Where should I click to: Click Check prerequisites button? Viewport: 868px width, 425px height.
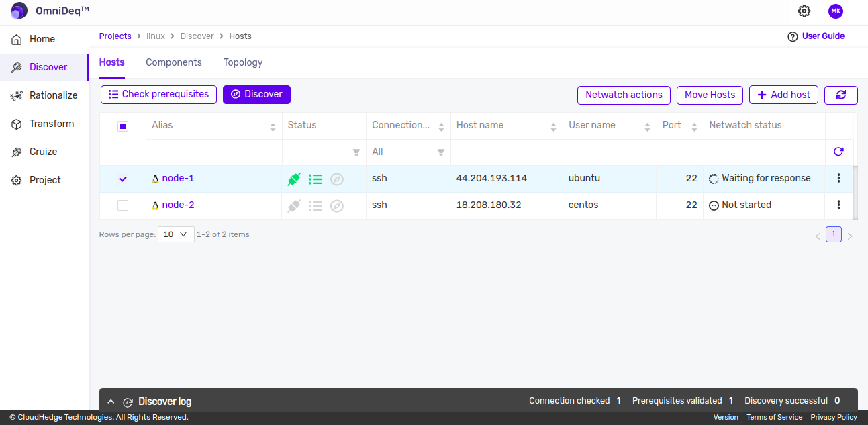coord(159,95)
